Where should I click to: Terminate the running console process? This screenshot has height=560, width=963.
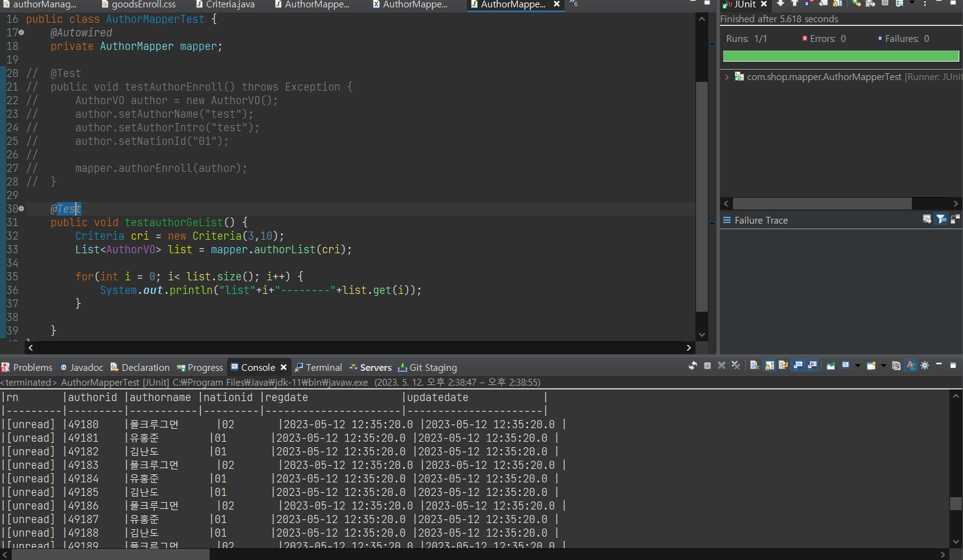(707, 366)
